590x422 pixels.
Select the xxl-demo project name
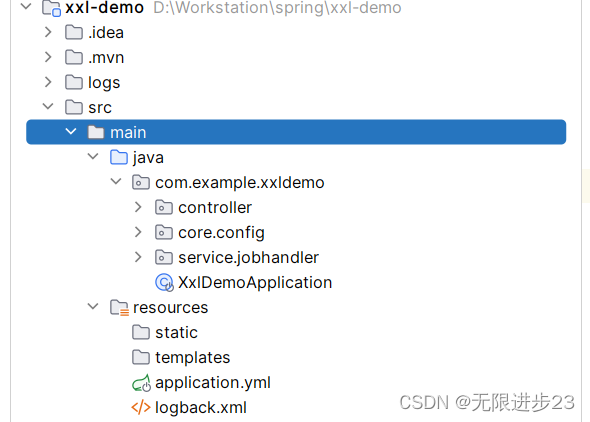point(104,8)
